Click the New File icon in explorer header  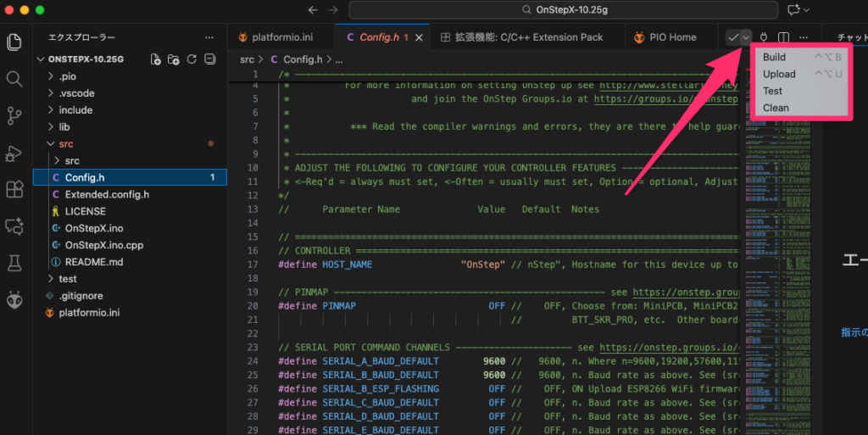[155, 60]
